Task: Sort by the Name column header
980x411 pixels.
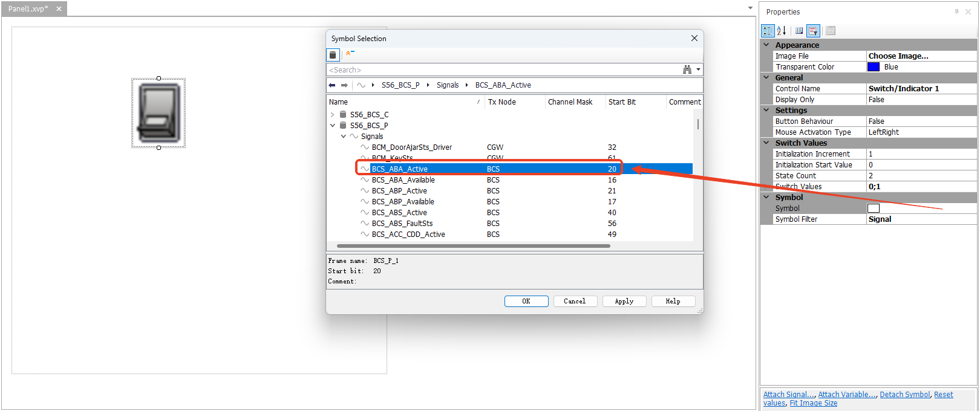Action: click(x=405, y=102)
